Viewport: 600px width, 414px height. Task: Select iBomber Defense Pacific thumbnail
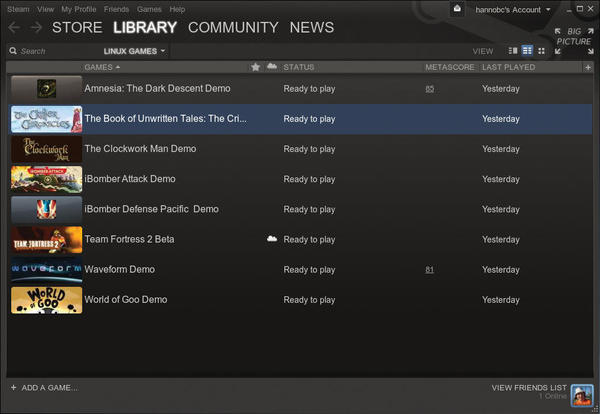(46, 209)
